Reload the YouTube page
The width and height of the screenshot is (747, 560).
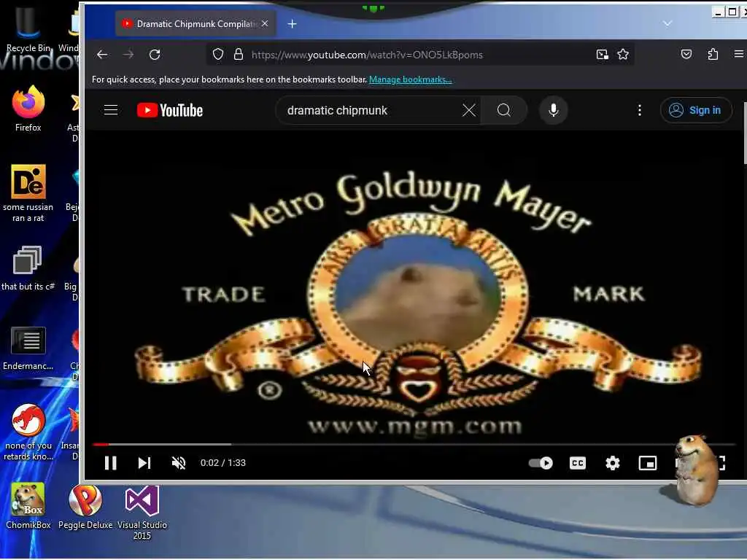pos(155,54)
